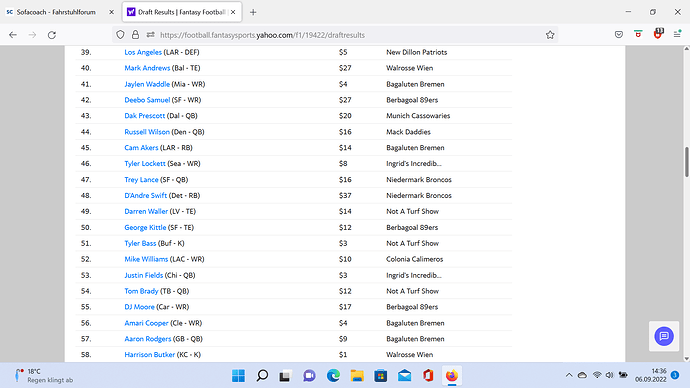Open Windows taskbar search
The width and height of the screenshot is (690, 388).
[x=262, y=375]
